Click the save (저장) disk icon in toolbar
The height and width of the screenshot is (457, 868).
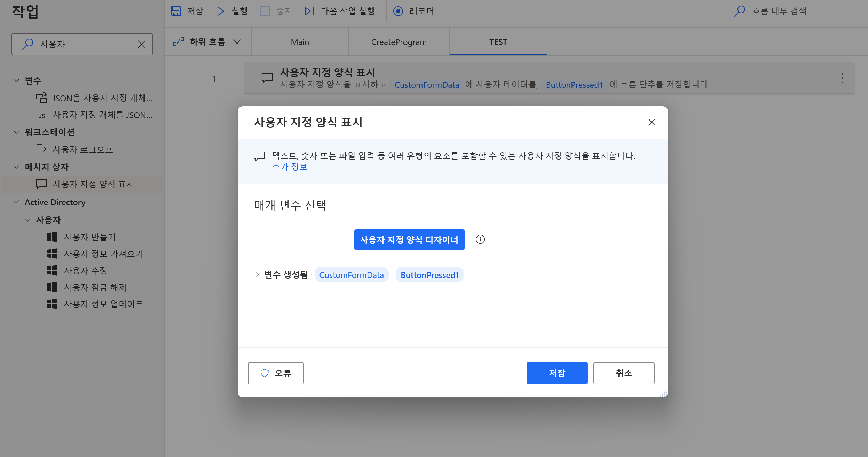[x=176, y=11]
